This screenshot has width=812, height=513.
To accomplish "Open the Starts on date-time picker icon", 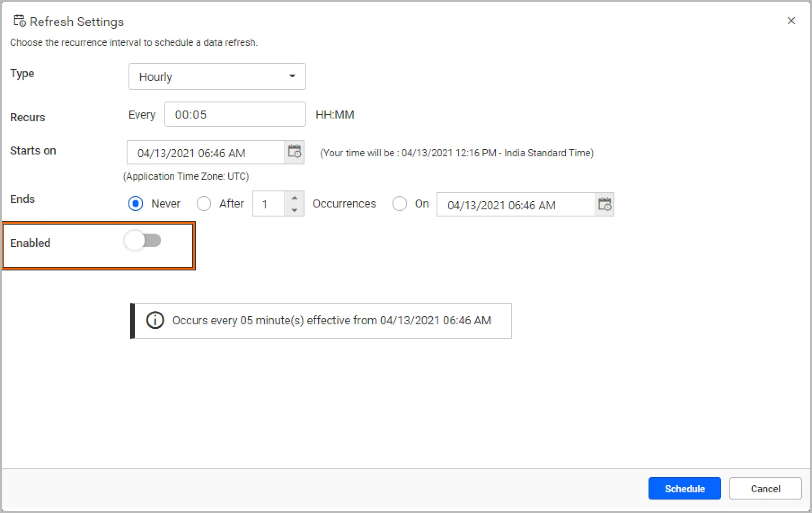I will [294, 152].
